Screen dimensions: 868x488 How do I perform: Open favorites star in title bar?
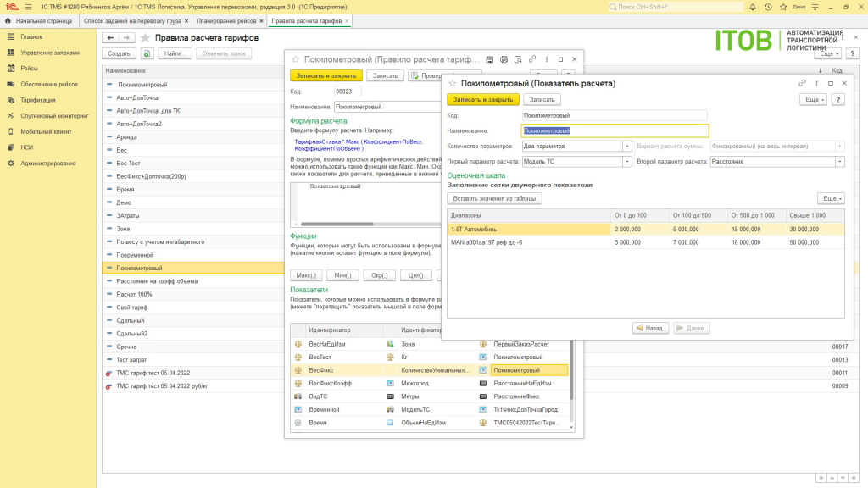783,7
